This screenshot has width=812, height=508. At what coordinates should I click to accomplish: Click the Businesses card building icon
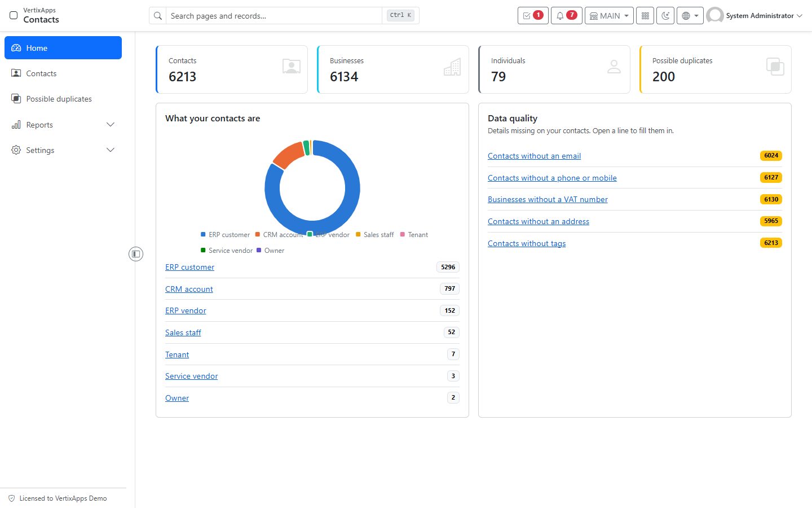click(452, 67)
